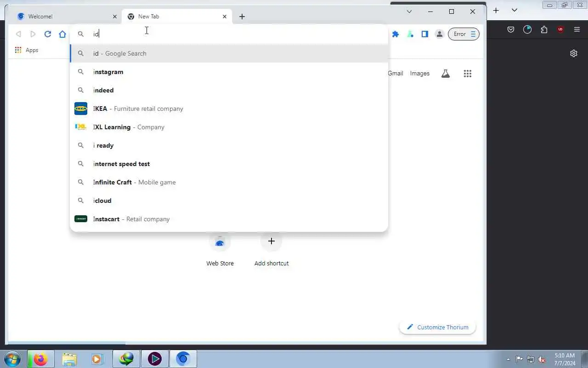Click the Add shortcut button
The height and width of the screenshot is (368, 588).
(x=271, y=250)
